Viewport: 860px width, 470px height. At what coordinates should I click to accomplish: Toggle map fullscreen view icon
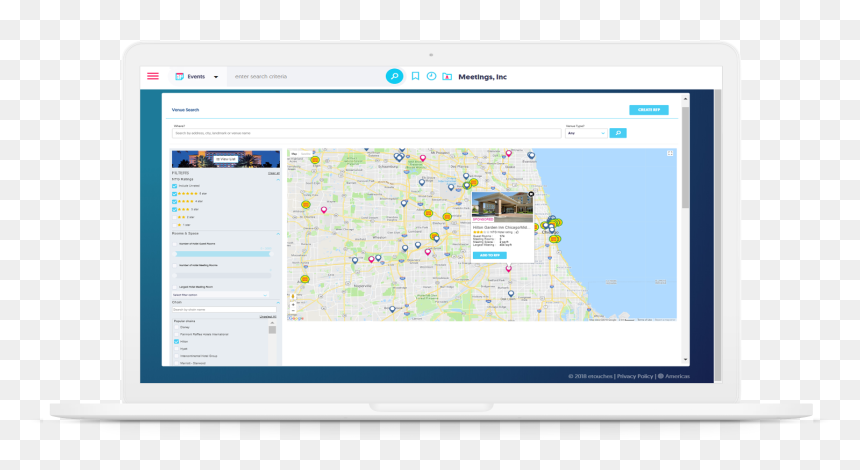tap(670, 154)
